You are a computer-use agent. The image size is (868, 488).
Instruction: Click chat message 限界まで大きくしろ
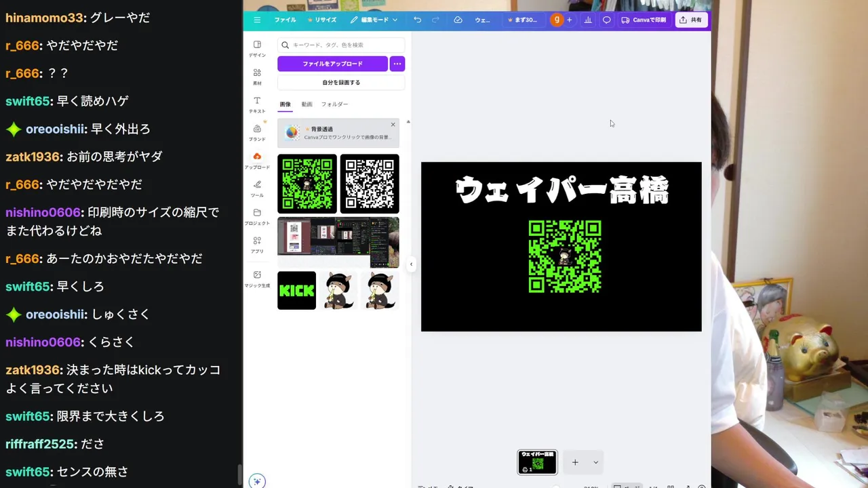tap(111, 416)
